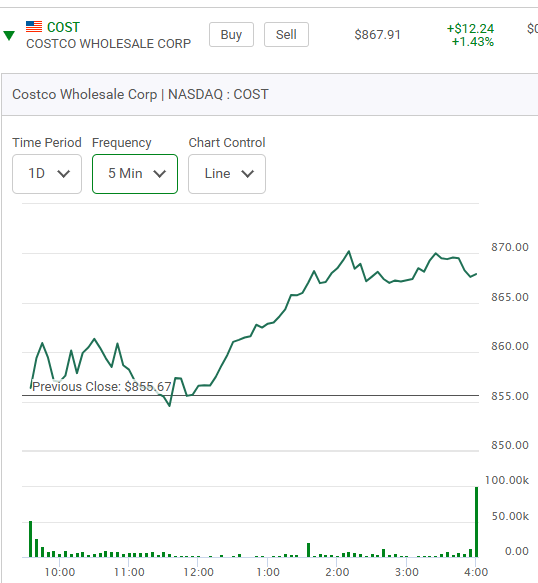
Task: Click the price line peak near 2:10
Action: tap(349, 252)
